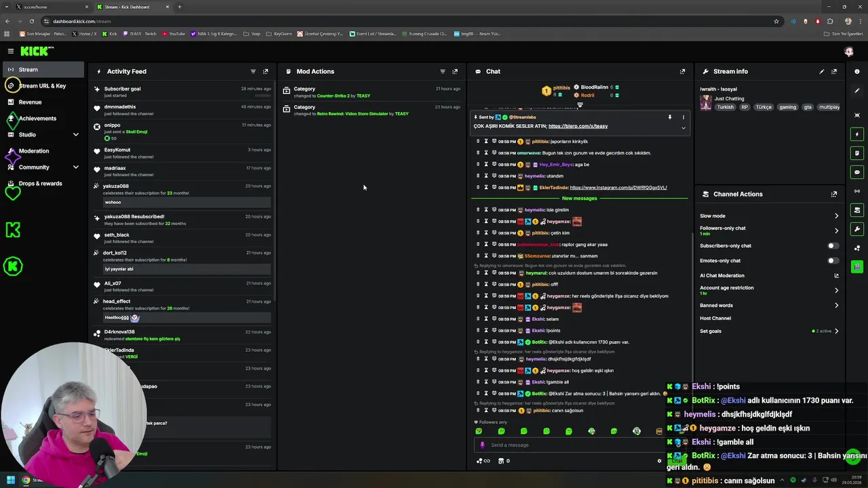Open Drops & rewards in the sidebar

pos(42,184)
